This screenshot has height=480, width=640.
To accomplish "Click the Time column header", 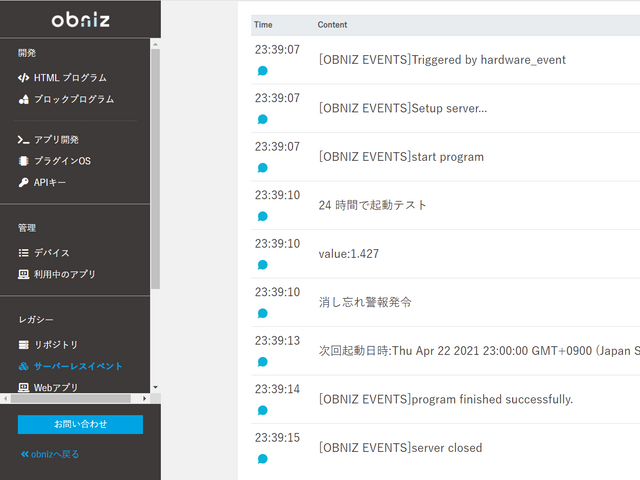I will [263, 25].
